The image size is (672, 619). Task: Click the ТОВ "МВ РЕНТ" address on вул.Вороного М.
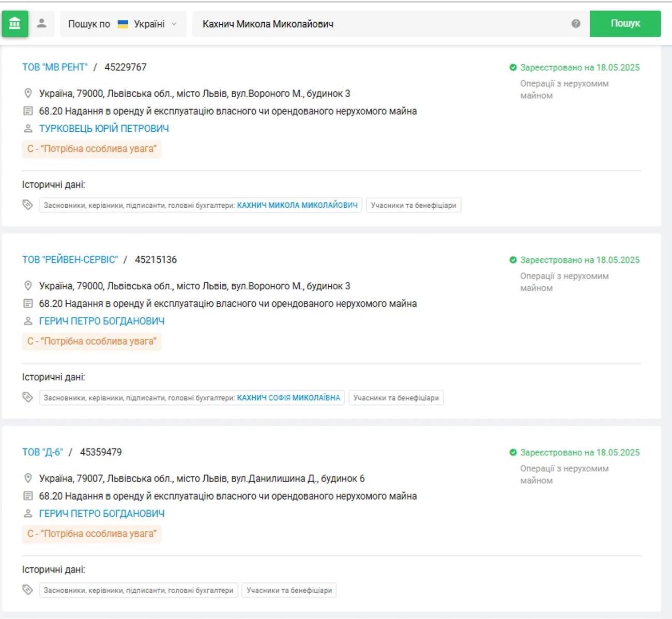[x=195, y=94]
